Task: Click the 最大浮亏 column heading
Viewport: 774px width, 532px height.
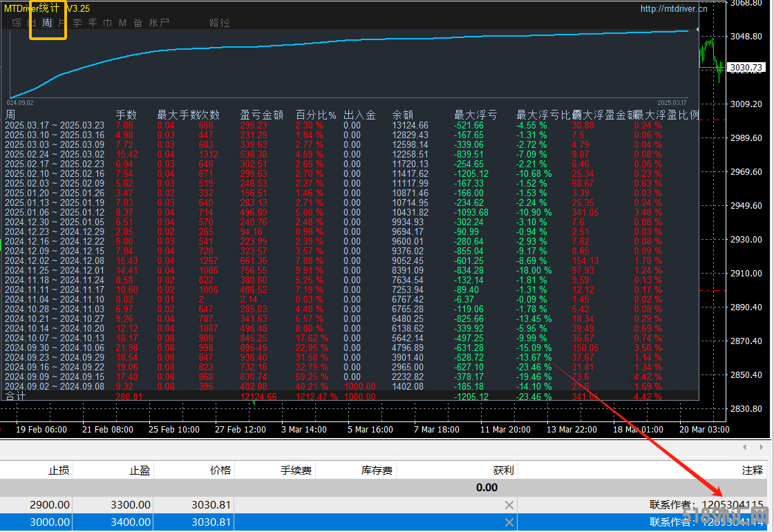Action: (476, 115)
